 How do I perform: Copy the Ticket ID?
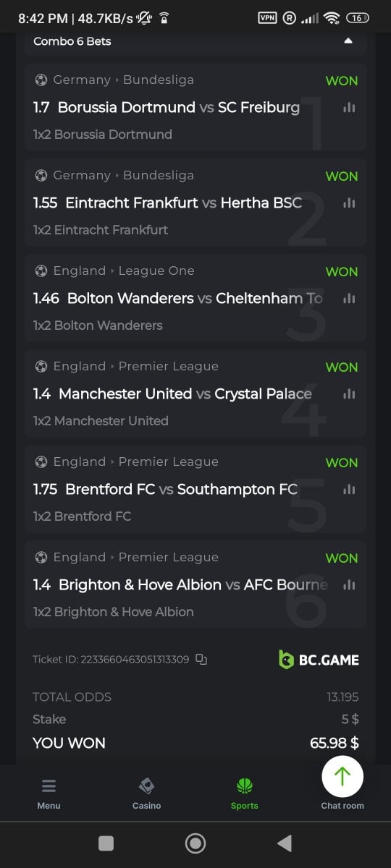click(x=201, y=659)
